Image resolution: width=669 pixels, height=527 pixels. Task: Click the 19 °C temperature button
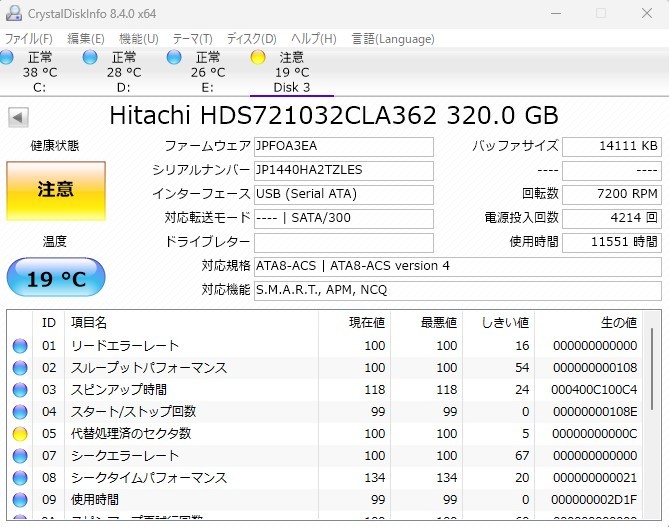click(x=55, y=279)
